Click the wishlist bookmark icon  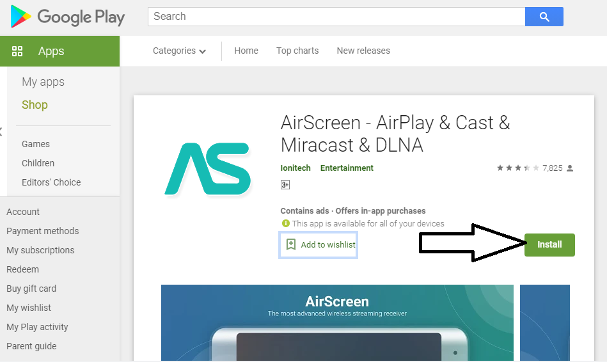(291, 244)
